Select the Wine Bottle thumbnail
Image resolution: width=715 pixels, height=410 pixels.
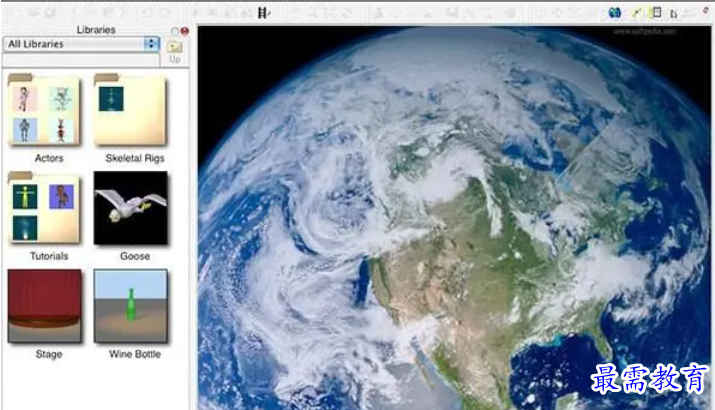[x=131, y=306]
